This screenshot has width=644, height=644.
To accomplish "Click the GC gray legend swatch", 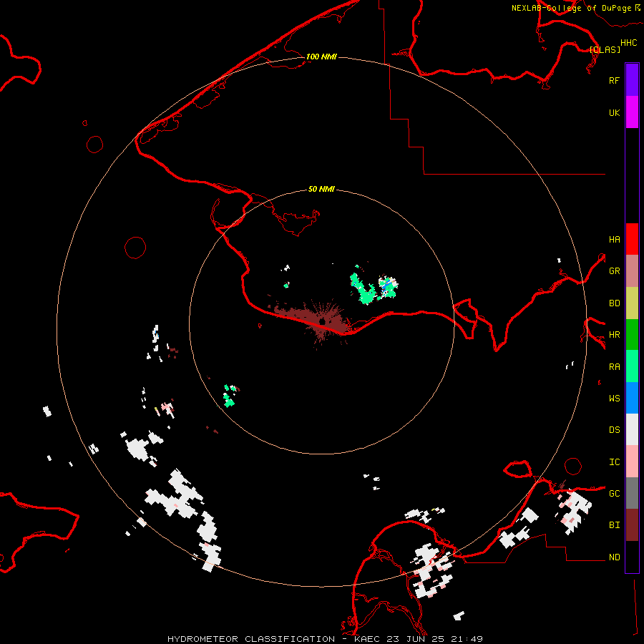I will [632, 493].
